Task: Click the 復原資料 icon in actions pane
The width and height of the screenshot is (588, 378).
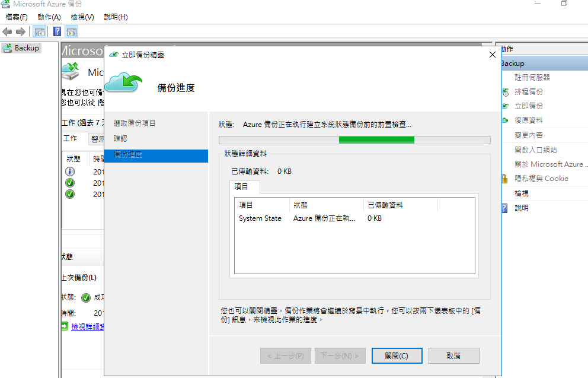Action: click(505, 120)
